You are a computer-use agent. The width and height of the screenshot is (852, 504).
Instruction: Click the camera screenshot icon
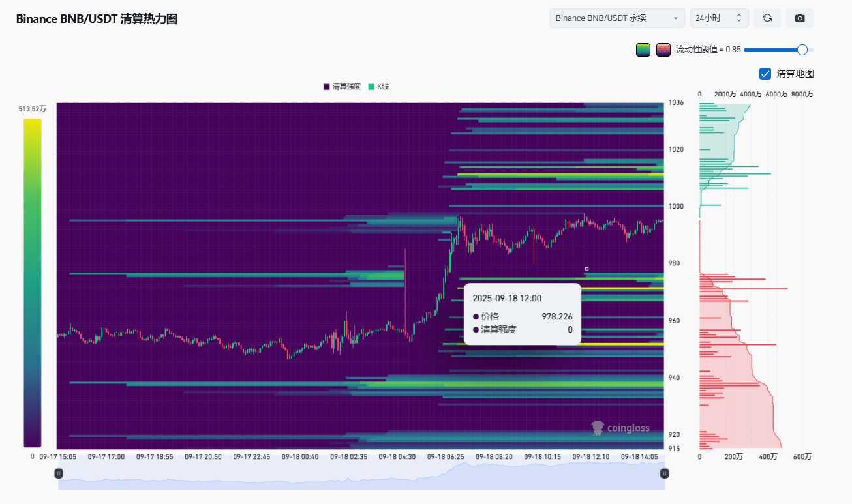800,18
